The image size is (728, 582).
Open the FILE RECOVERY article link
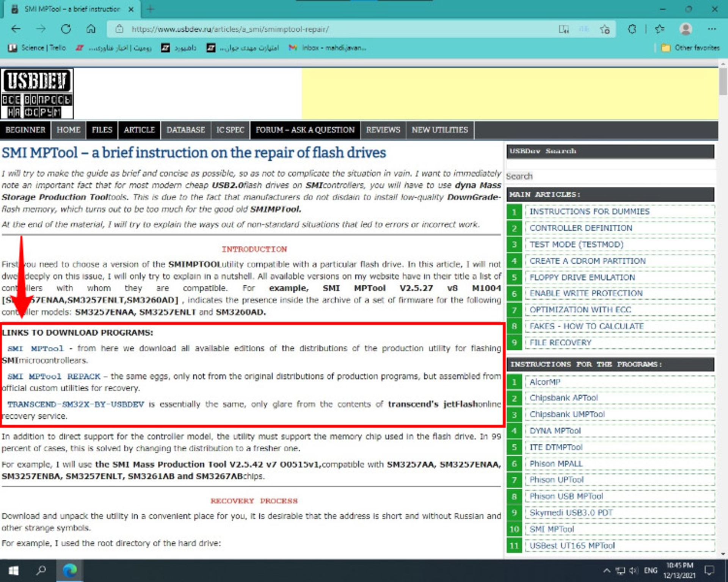(x=560, y=342)
